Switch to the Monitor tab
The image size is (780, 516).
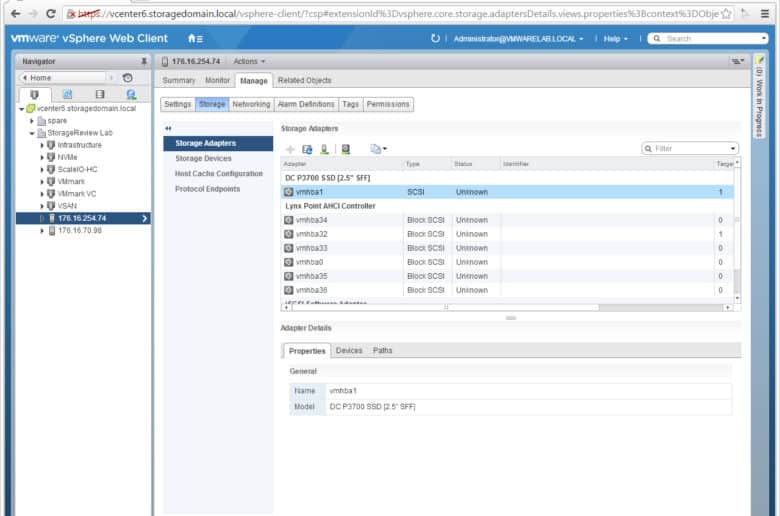pyautogui.click(x=217, y=80)
